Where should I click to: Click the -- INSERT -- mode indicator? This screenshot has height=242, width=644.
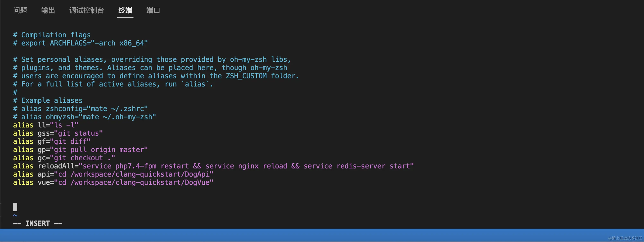point(37,223)
